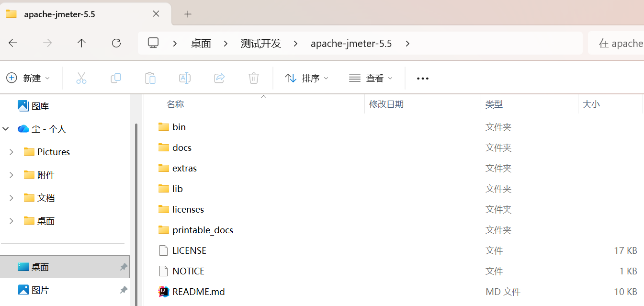Select pinned 图片 quick access item
The image size is (644, 306).
pyautogui.click(x=65, y=290)
